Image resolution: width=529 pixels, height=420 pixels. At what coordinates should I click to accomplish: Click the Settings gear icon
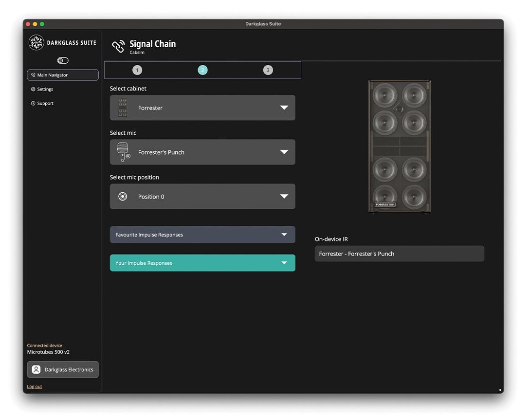point(33,89)
